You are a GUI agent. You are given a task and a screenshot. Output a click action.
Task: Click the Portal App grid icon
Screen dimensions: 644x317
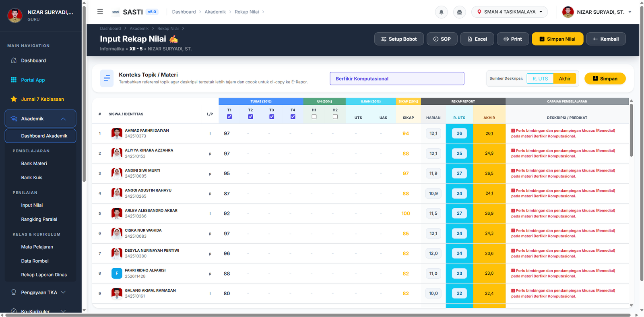(14, 80)
